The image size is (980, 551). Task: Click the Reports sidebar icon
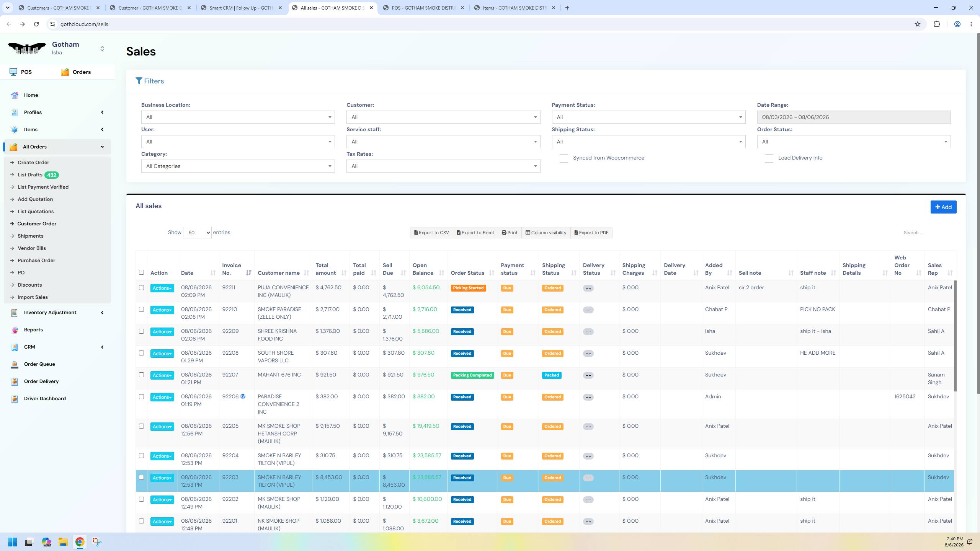15,330
